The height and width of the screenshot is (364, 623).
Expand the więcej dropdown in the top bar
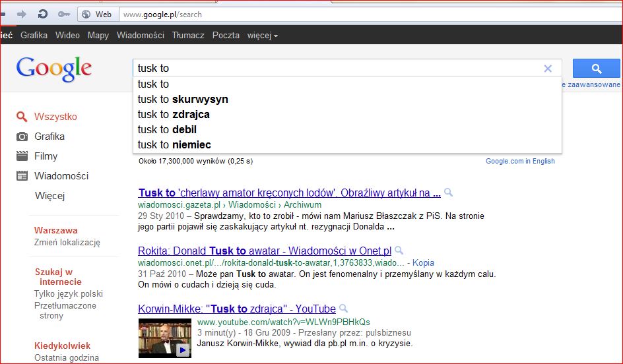click(262, 36)
